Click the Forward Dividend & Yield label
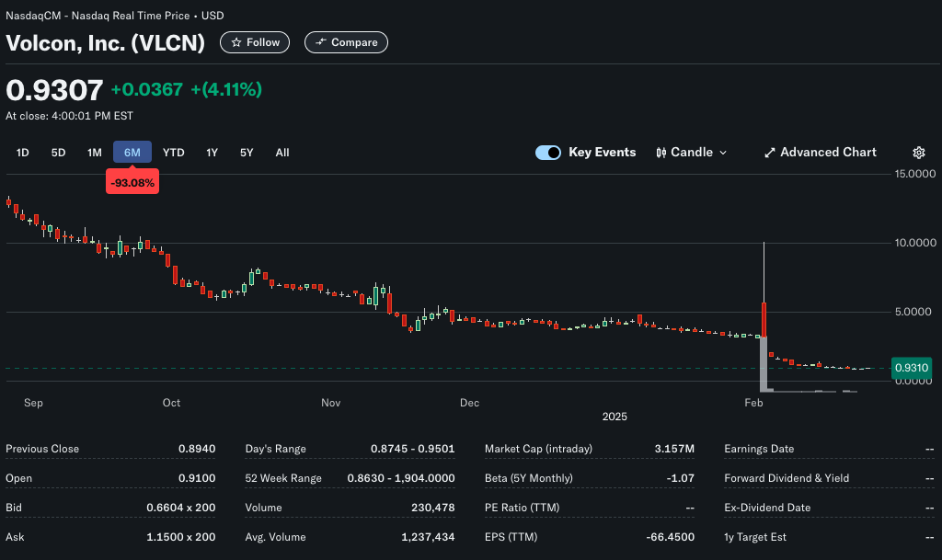The width and height of the screenshot is (942, 560). pos(787,478)
